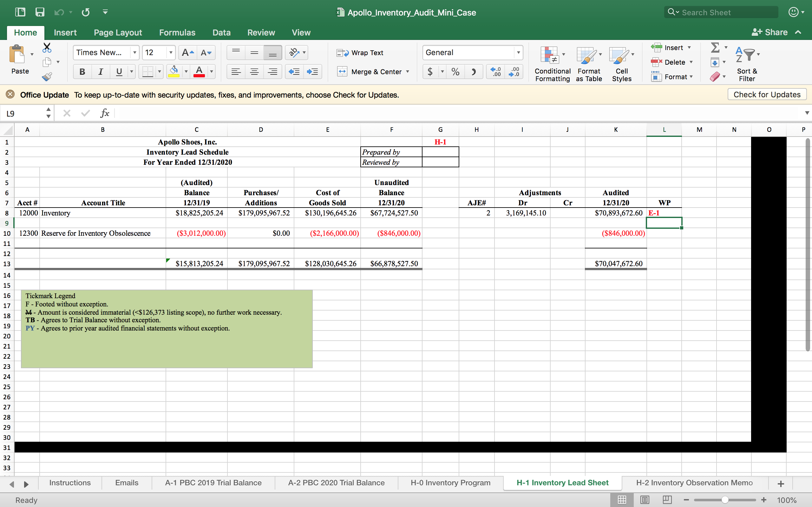Click the Search Sheet field
The width and height of the screenshot is (812, 507).
[x=721, y=12]
